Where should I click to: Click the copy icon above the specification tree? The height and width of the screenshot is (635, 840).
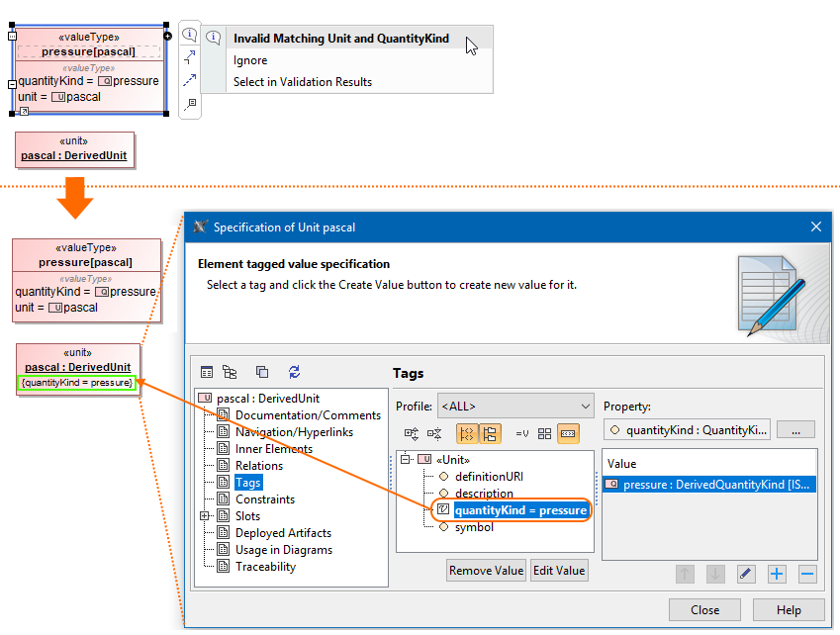tap(262, 372)
